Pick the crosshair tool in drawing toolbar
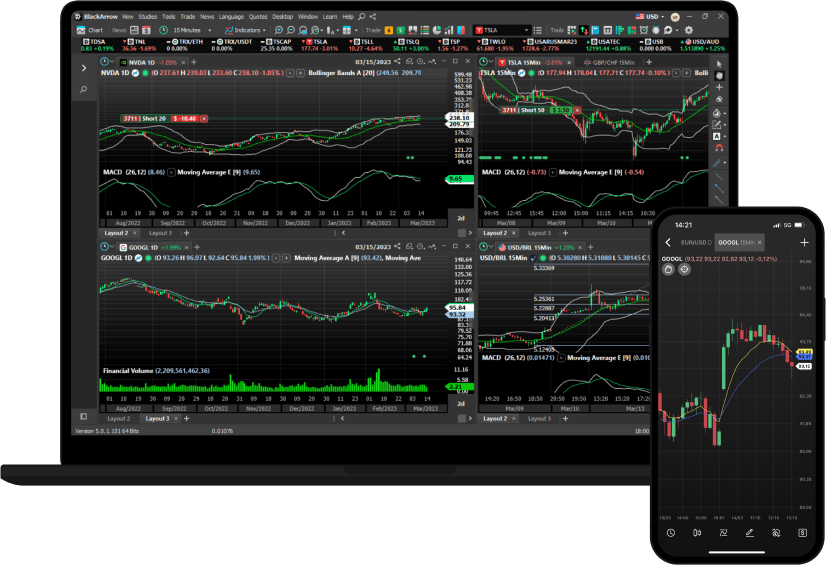826x565 pixels. tap(718, 87)
